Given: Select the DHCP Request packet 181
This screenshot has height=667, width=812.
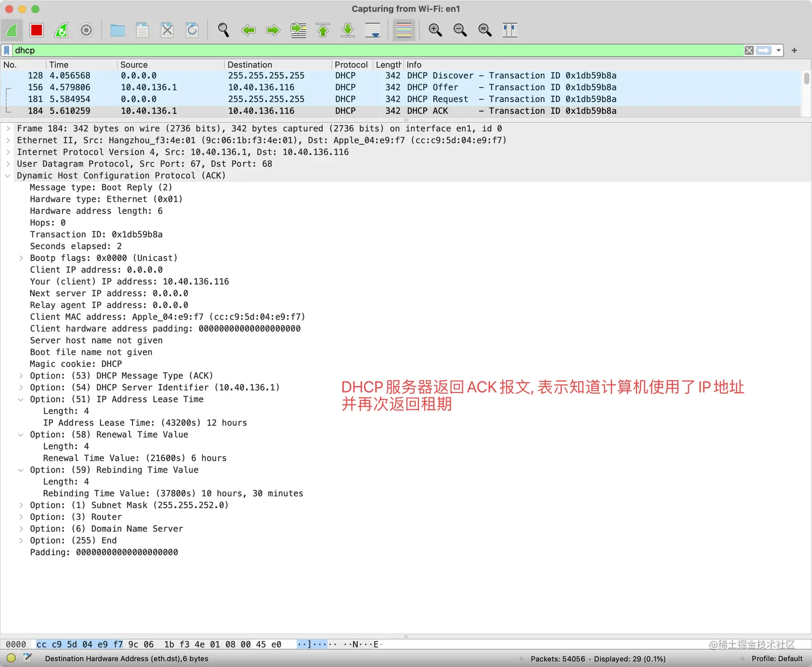Looking at the screenshot, I should click(401, 99).
